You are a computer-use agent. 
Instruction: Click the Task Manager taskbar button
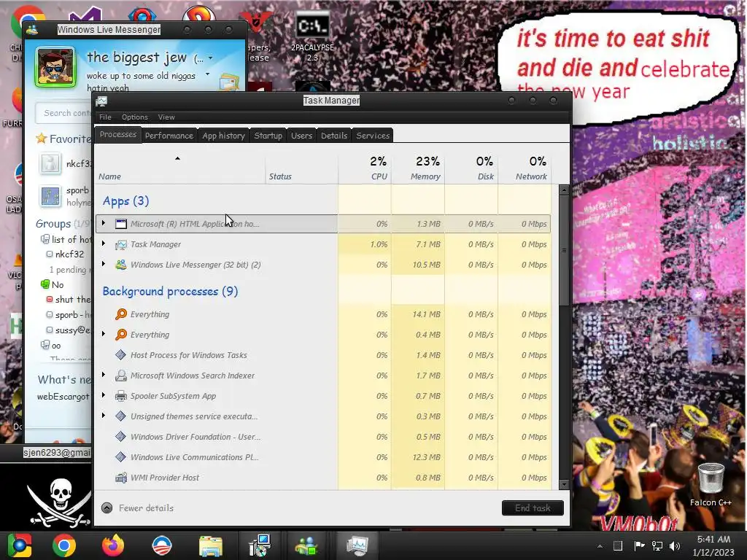click(x=357, y=545)
